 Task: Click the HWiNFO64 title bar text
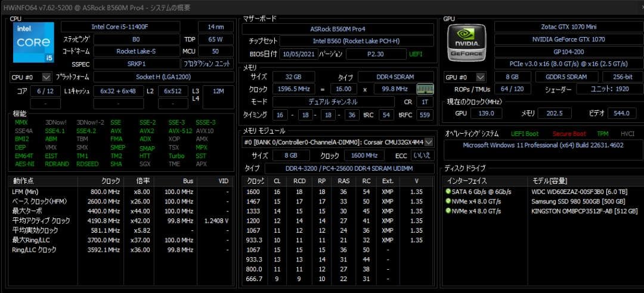point(97,8)
